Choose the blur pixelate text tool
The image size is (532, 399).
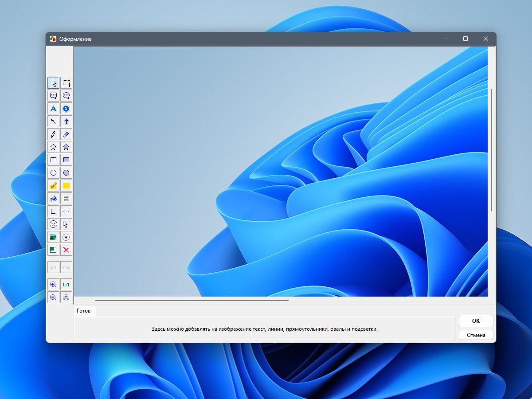point(66,199)
